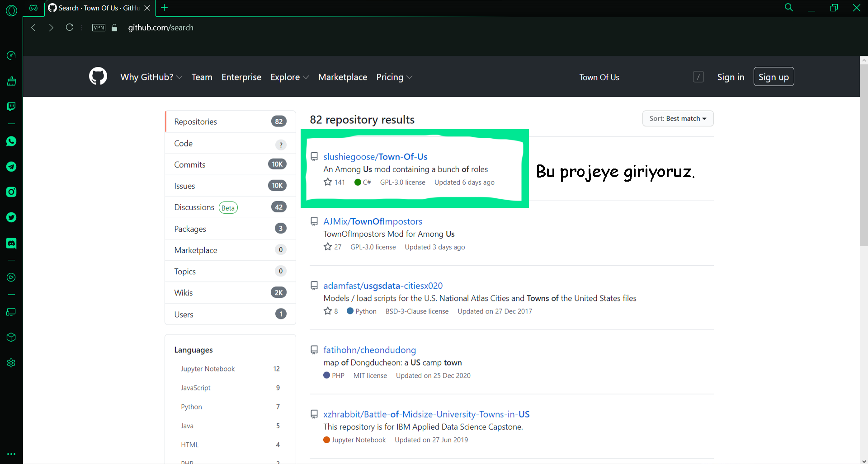Open the Enterprise page
The height and width of the screenshot is (464, 868).
click(x=241, y=77)
